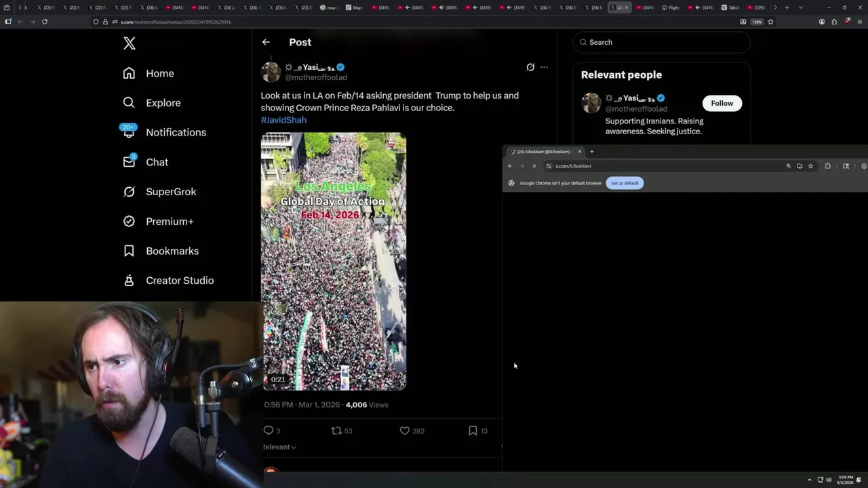Switch to the lowercase map tab
This screenshot has height=488, width=868.
329,7
